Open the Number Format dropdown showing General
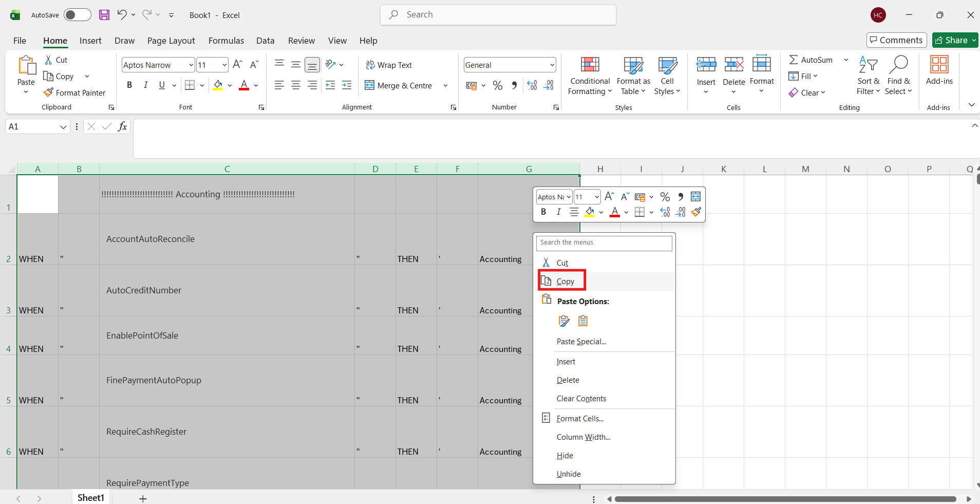Image resolution: width=980 pixels, height=504 pixels. (552, 65)
